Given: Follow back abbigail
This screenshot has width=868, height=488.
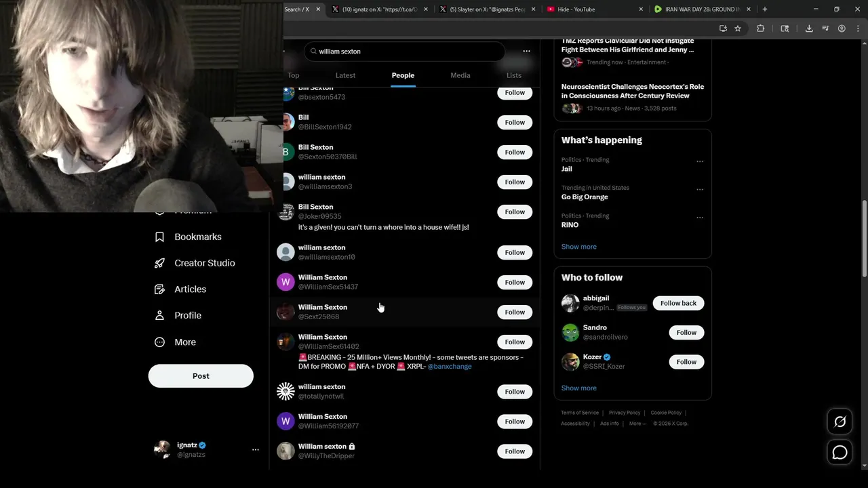Looking at the screenshot, I should [x=678, y=303].
